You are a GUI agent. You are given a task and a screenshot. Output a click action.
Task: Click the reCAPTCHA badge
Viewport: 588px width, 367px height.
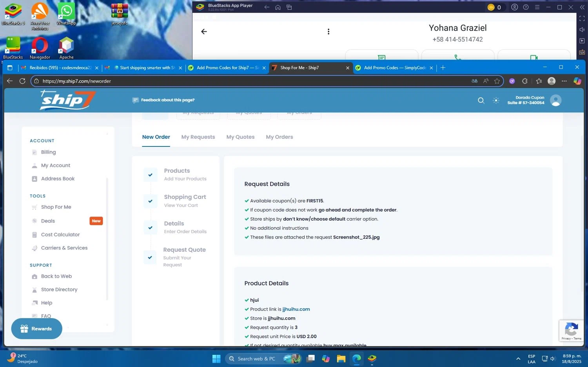tap(571, 331)
